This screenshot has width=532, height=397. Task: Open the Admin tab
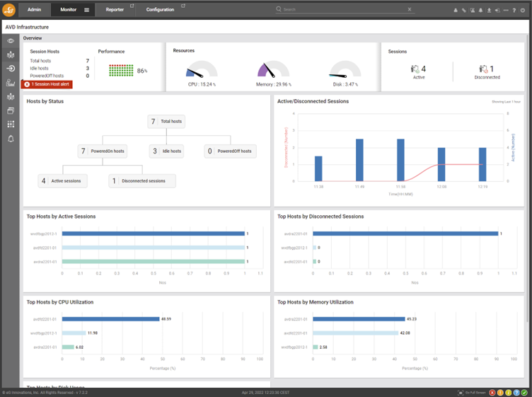click(x=34, y=9)
